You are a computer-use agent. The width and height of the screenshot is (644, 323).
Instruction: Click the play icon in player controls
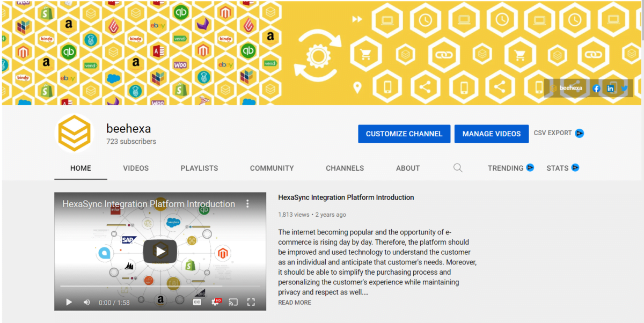point(69,302)
